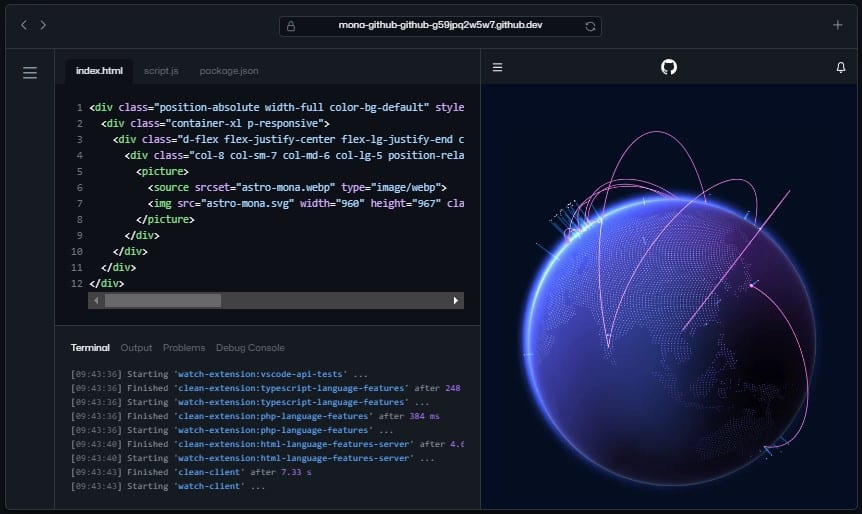Screen dimensions: 862x514
Task: Click the GitHub Octocat logo
Action: (x=669, y=67)
